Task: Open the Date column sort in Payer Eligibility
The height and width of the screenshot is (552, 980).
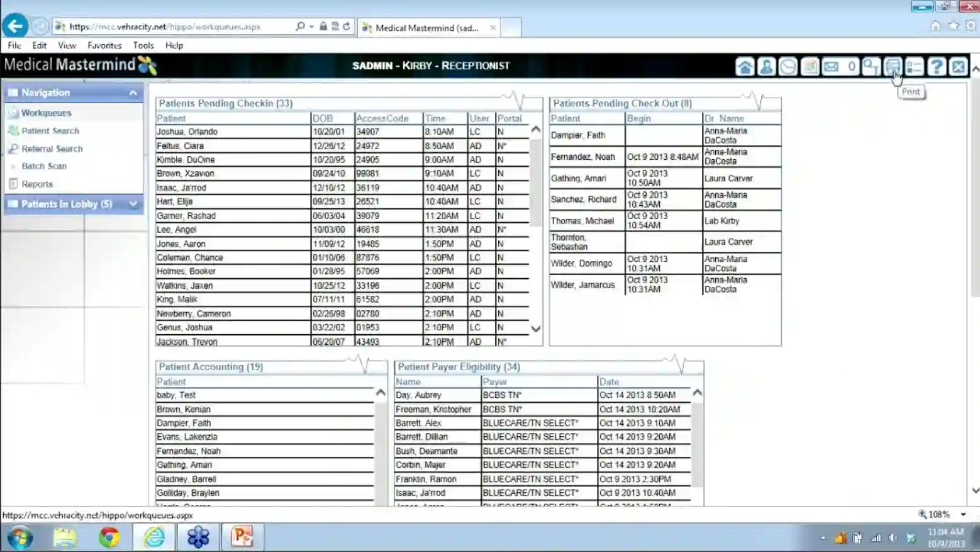Action: [x=608, y=381]
